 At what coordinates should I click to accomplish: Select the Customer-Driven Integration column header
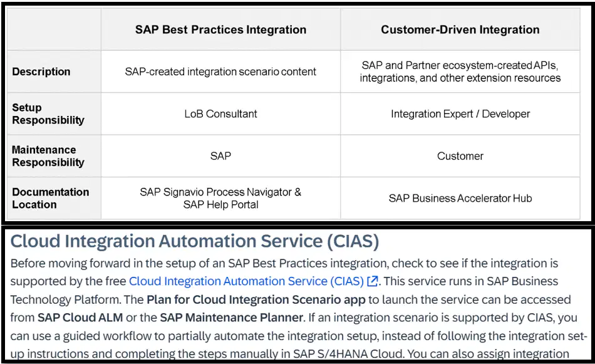pos(460,29)
